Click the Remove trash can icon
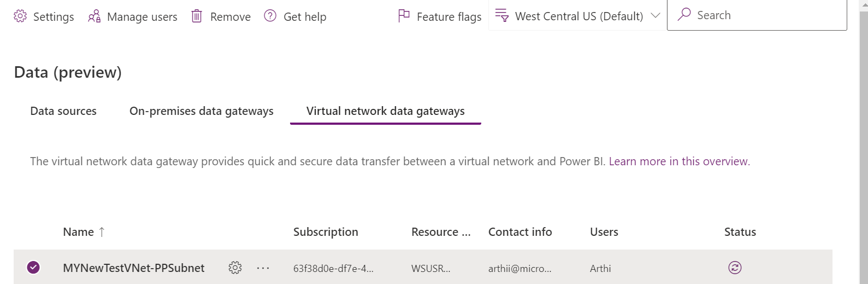The image size is (868, 284). point(197,16)
